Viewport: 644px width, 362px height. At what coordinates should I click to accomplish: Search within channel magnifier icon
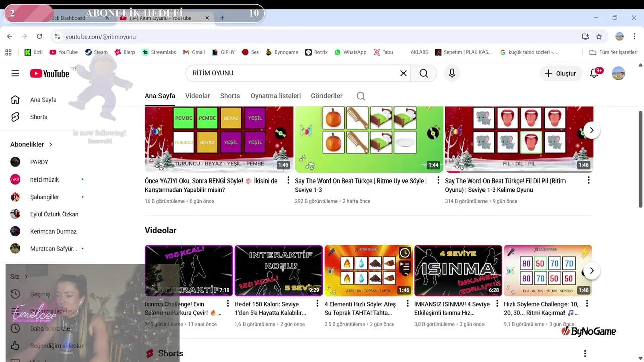click(x=361, y=96)
